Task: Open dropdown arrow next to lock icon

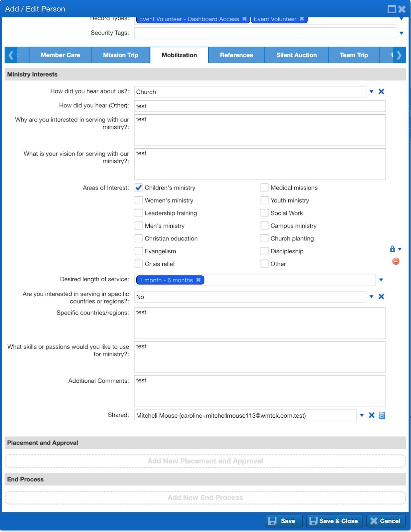Action: point(400,249)
